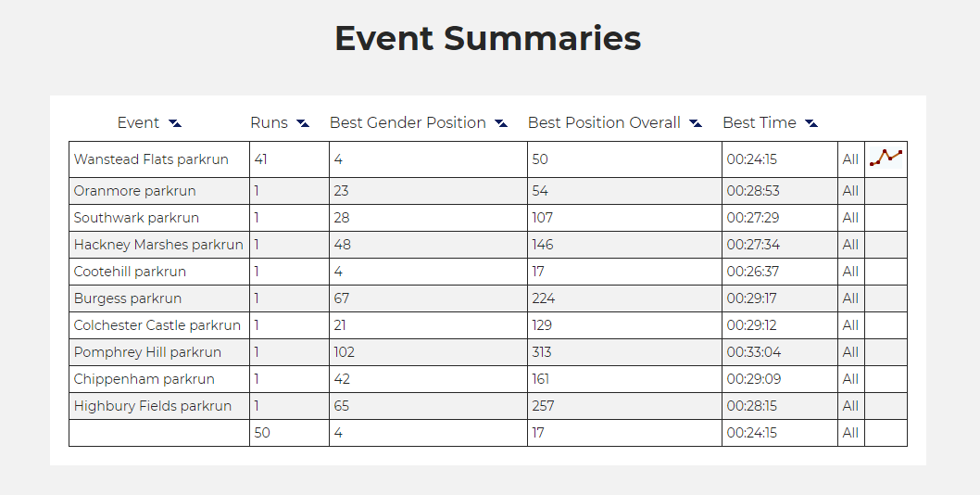The width and height of the screenshot is (980, 495).
Task: Select Southwark parkrun in the table
Action: click(x=136, y=218)
